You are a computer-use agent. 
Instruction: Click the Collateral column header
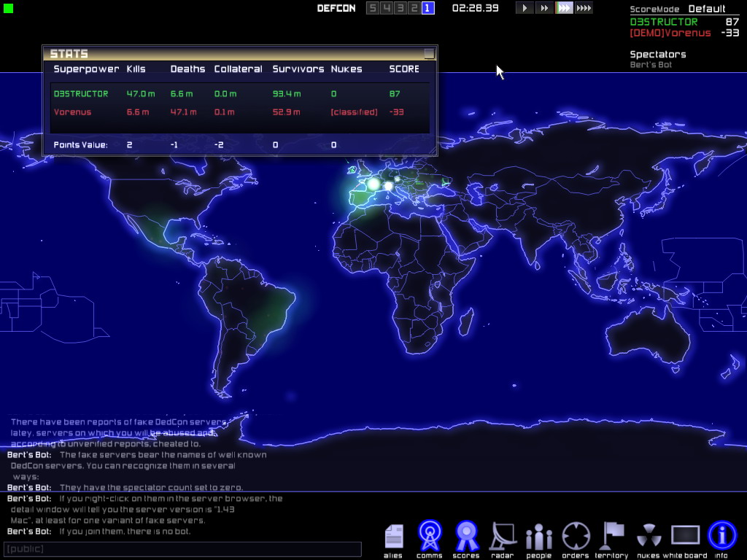239,69
